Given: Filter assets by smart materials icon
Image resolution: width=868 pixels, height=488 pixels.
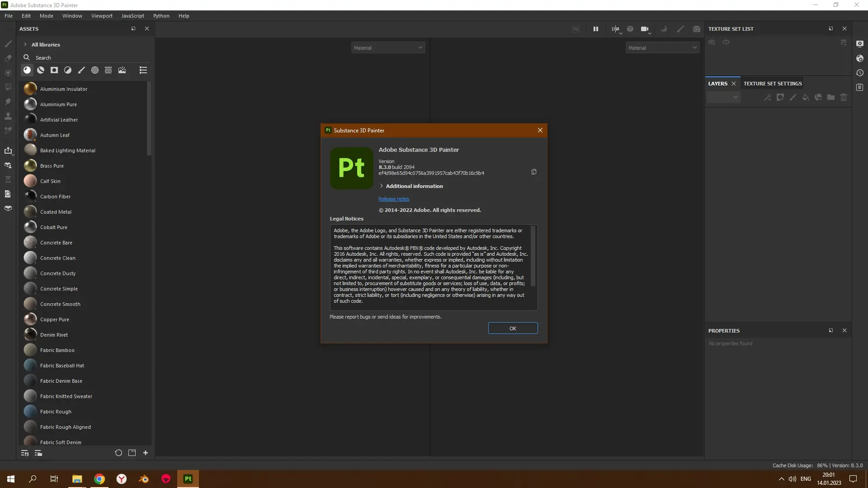Looking at the screenshot, I should point(41,70).
